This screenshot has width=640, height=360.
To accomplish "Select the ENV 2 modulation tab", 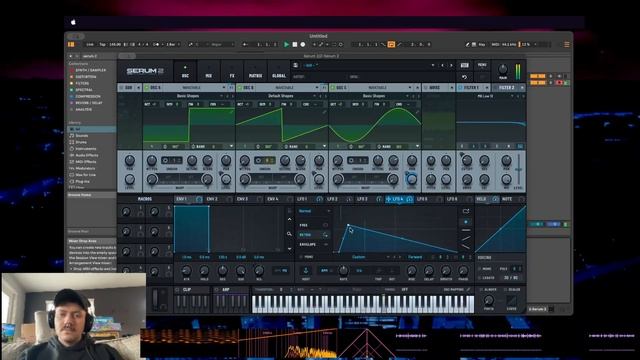I will coord(212,199).
